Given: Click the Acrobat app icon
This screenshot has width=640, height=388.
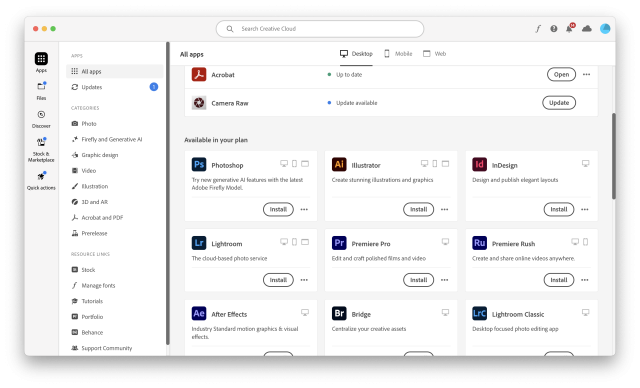Looking at the screenshot, I should pyautogui.click(x=199, y=74).
